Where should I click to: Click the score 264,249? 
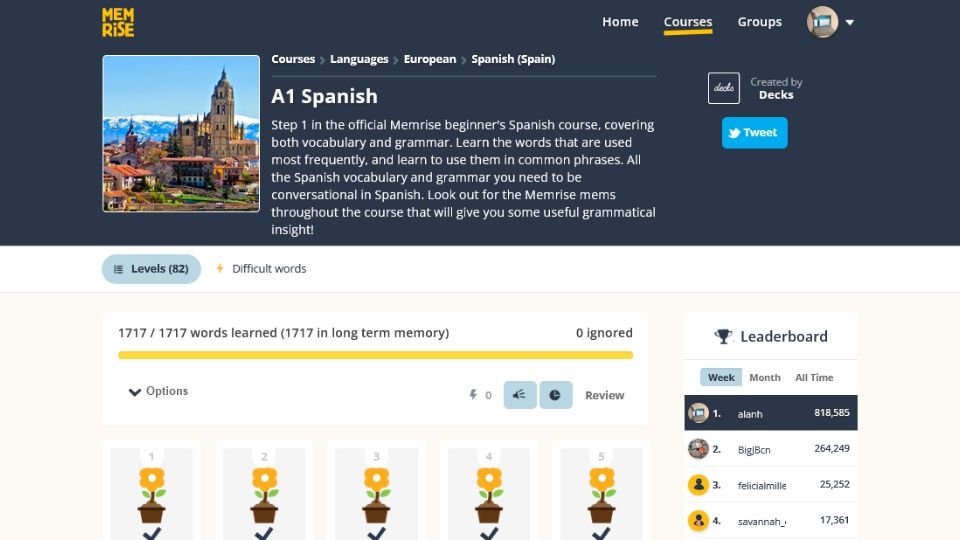(x=831, y=448)
